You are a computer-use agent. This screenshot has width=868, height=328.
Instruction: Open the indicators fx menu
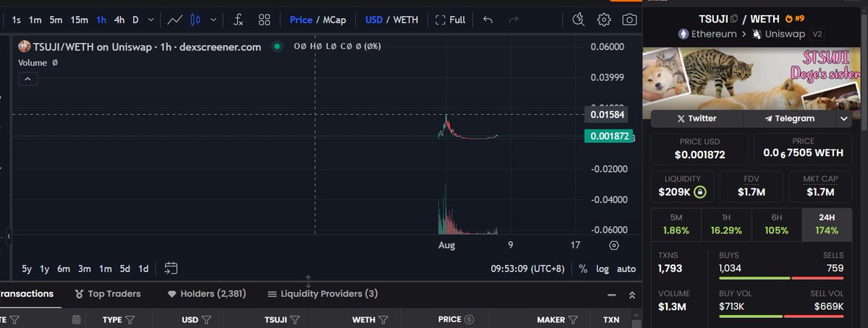(x=238, y=20)
